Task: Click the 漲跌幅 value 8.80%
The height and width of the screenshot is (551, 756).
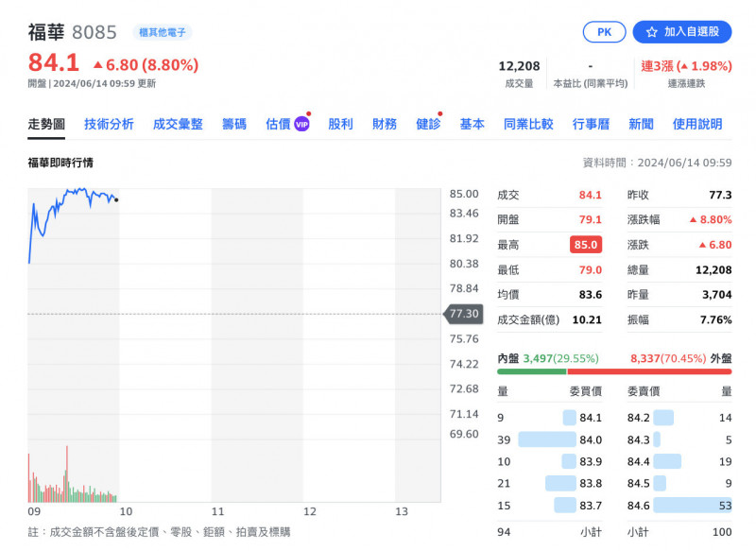Action: click(711, 220)
